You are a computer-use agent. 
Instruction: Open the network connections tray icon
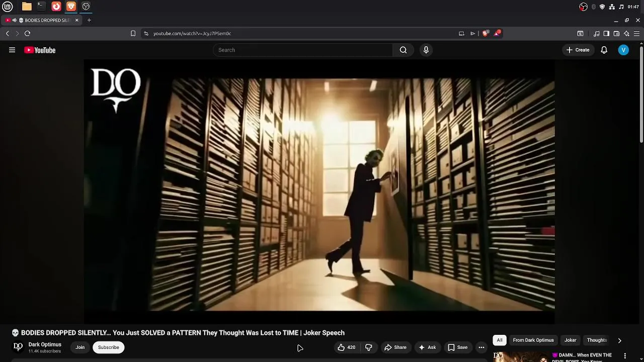612,7
